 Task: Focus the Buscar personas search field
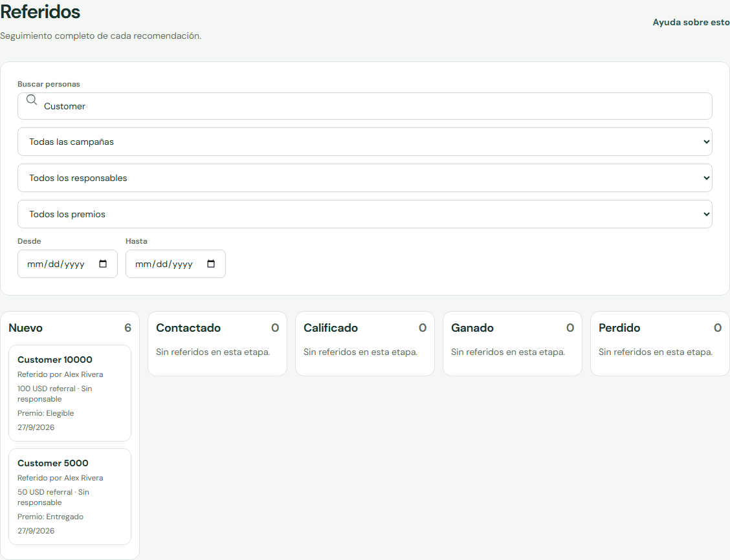click(x=365, y=106)
